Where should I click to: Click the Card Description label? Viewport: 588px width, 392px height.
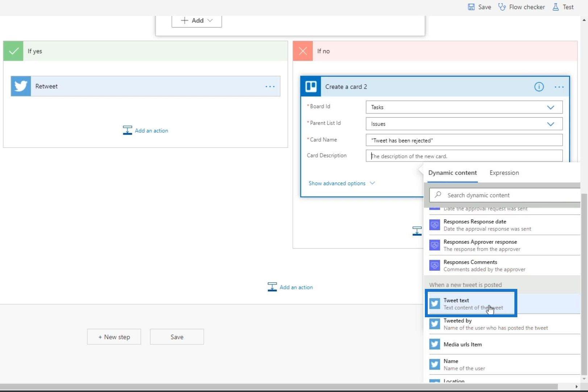[327, 155]
